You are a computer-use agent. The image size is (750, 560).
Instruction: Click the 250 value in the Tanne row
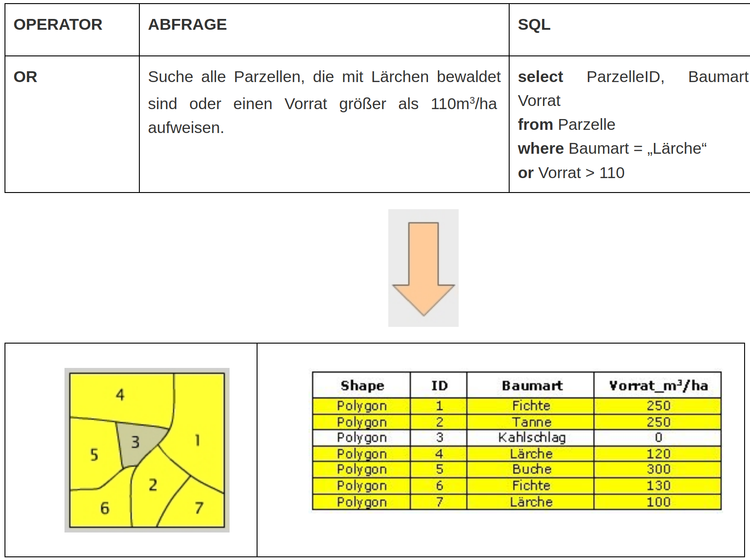tap(658, 422)
